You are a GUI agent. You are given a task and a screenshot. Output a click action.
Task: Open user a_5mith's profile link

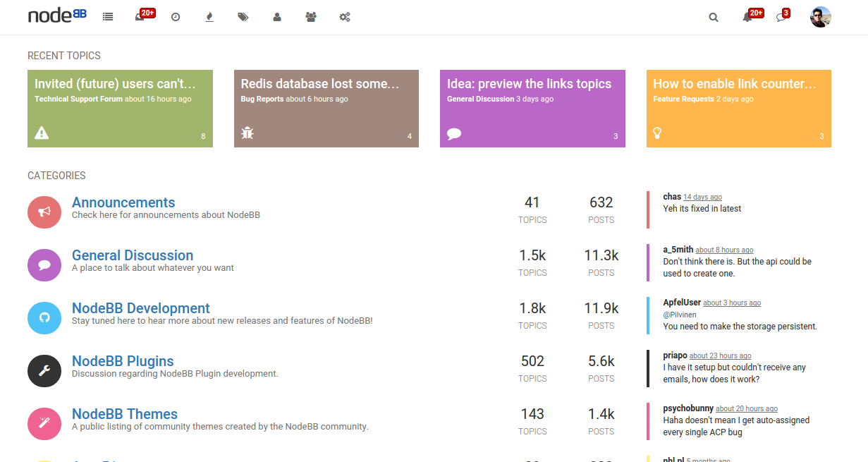[x=678, y=250]
